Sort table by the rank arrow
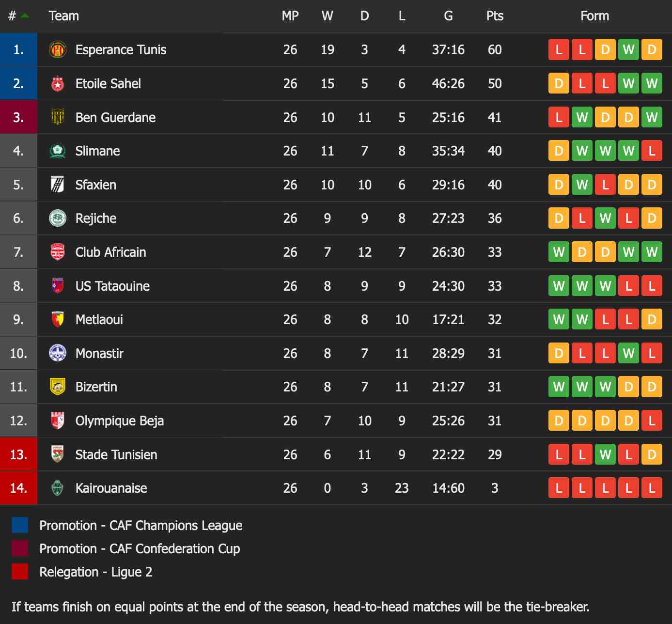 (25, 16)
